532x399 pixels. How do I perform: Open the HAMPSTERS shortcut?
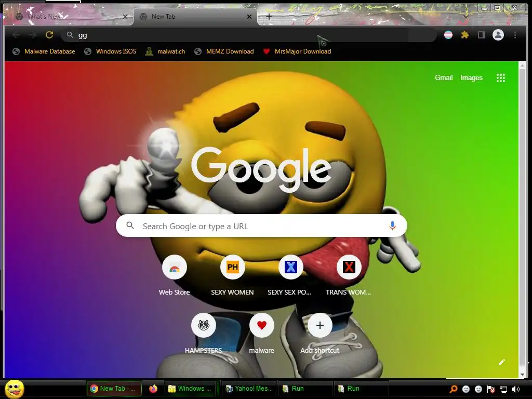[x=204, y=325]
